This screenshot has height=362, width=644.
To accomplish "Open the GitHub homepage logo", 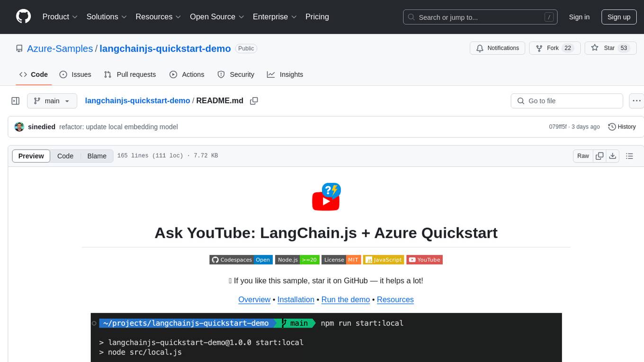I will tap(23, 17).
